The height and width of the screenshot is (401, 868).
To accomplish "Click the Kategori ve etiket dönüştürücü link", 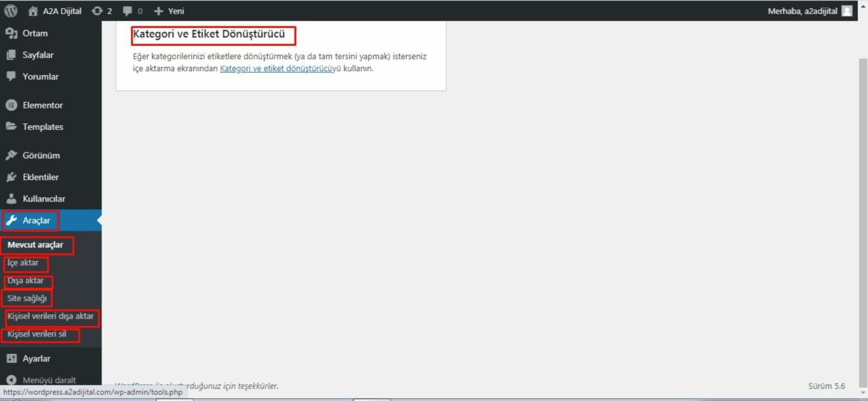I will (277, 69).
